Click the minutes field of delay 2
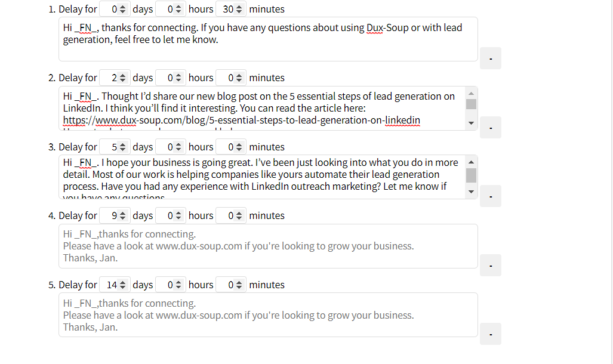The image size is (613, 364). pos(230,78)
